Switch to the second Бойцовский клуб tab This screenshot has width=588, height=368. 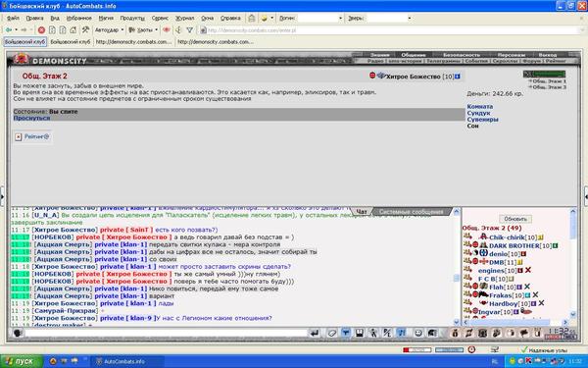click(71, 42)
